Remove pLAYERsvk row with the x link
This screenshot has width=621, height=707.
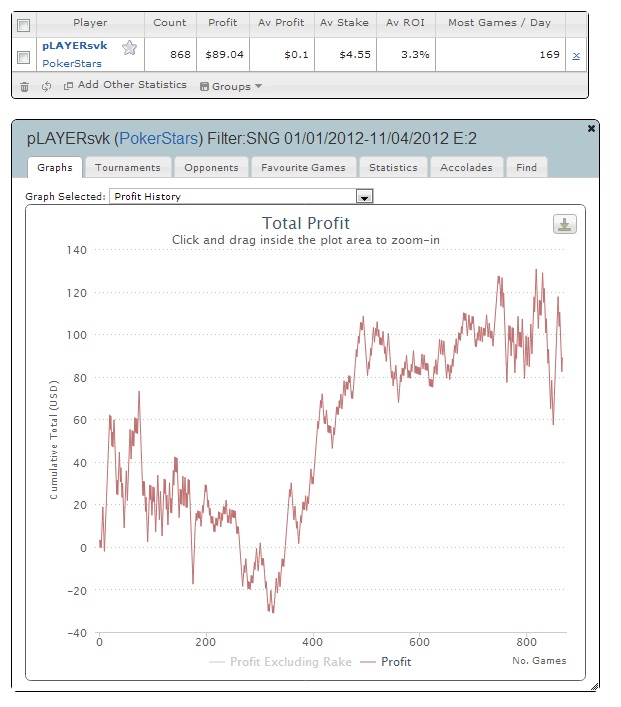(x=576, y=56)
